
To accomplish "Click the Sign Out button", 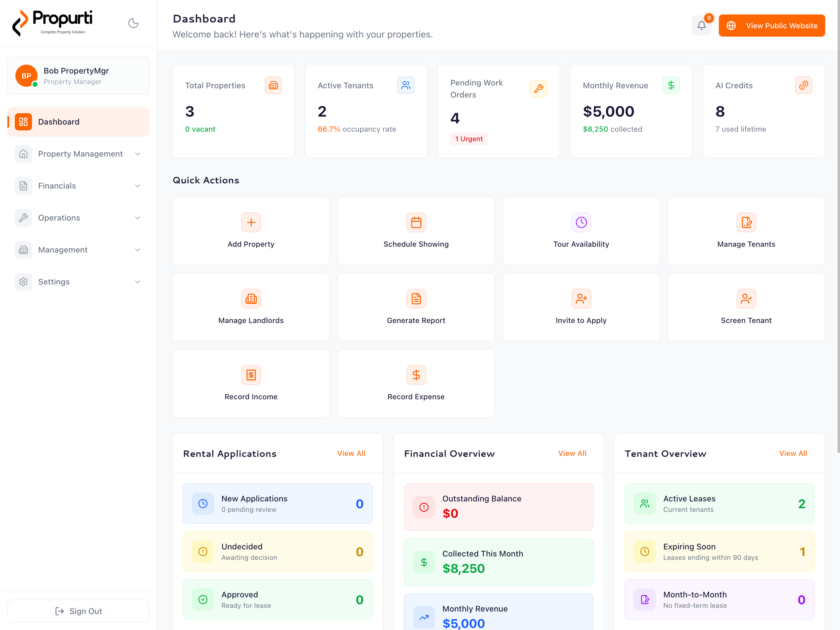I will click(78, 611).
